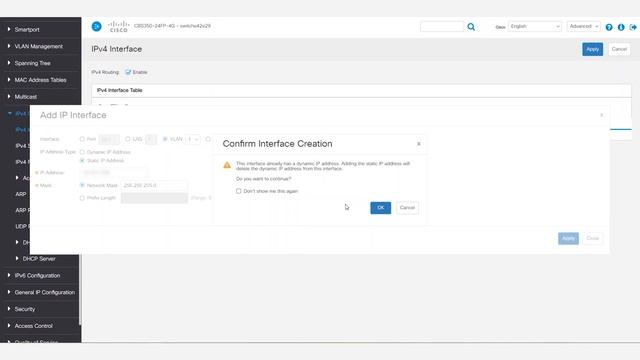Screen dimensions: 640x360
Task: Expand Smartport menu
Action: [27, 30]
